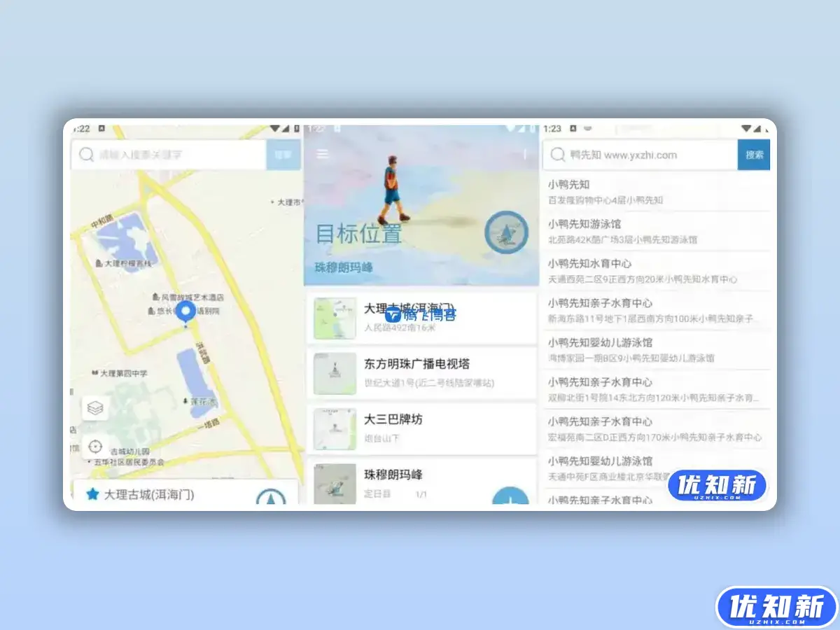840x630 pixels.
Task: Tap the magnifier icon in the map search bar
Action: click(86, 154)
